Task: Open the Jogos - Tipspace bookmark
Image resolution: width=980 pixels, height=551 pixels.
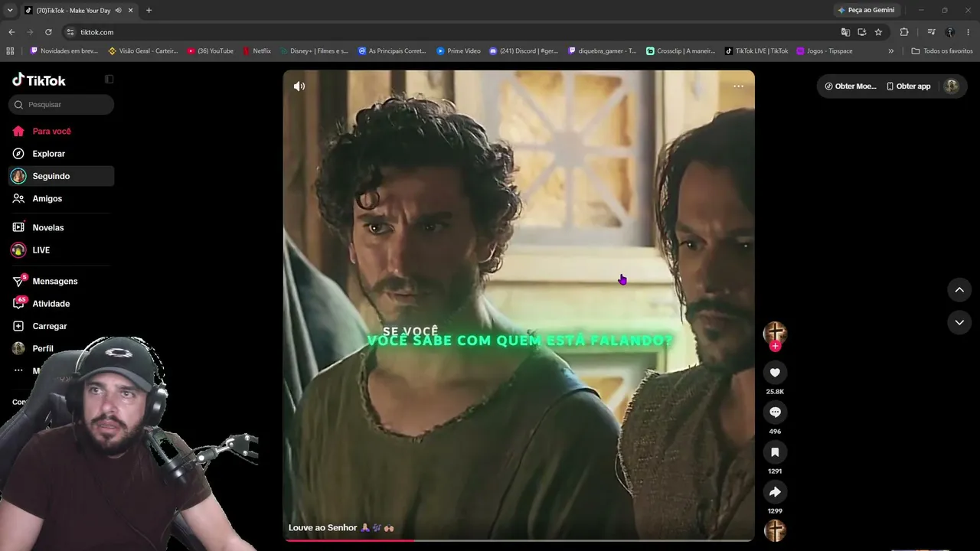Action: 825,51
